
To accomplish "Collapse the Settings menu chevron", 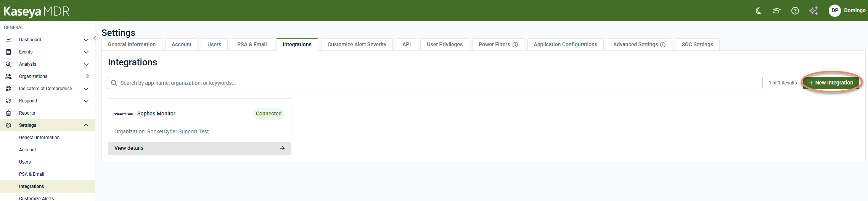I will point(86,125).
